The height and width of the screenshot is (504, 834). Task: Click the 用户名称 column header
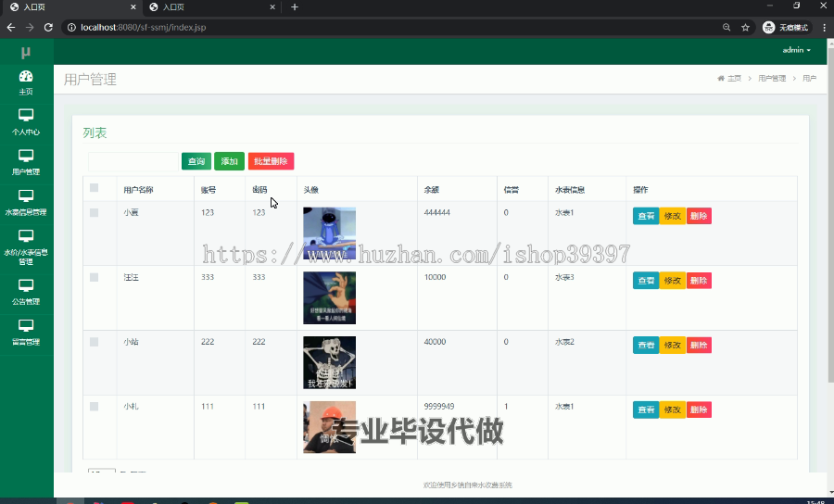[x=138, y=190]
